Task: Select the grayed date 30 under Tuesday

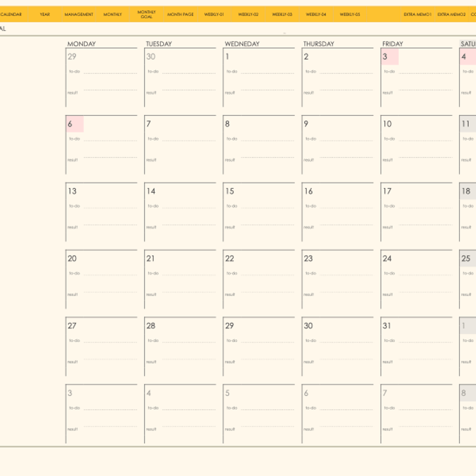Action: coord(151,57)
